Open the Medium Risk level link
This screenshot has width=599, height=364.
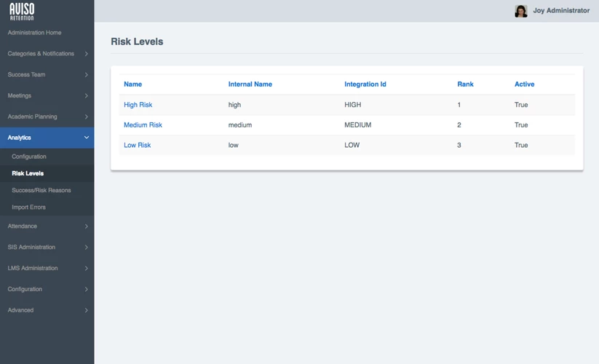tap(143, 125)
